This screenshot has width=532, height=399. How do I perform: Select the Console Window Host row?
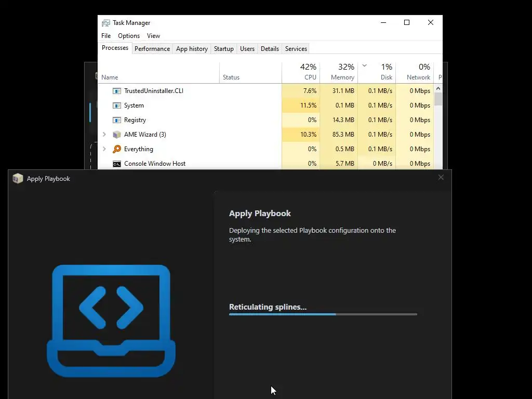pos(265,164)
